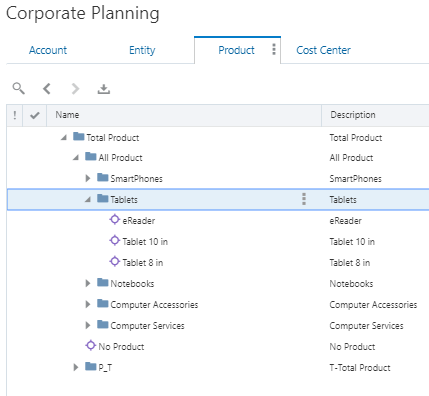Click the Computer Services folder icon
The image size is (429, 396).
(x=103, y=324)
